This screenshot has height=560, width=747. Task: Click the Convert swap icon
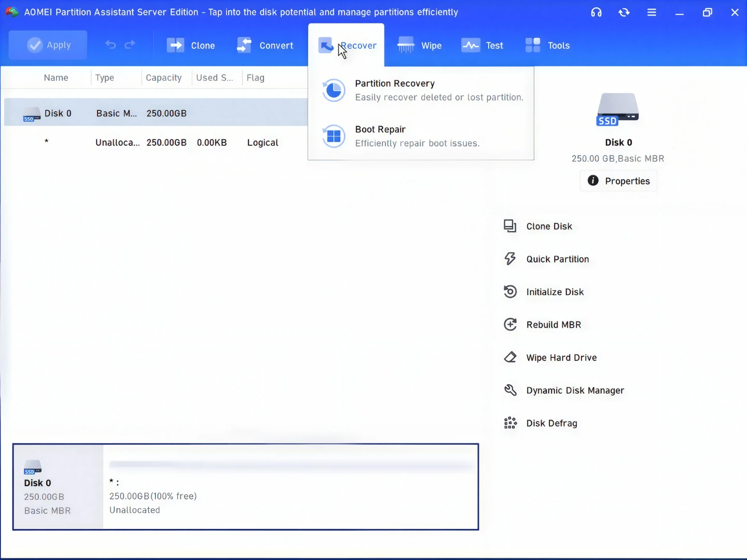[244, 46]
